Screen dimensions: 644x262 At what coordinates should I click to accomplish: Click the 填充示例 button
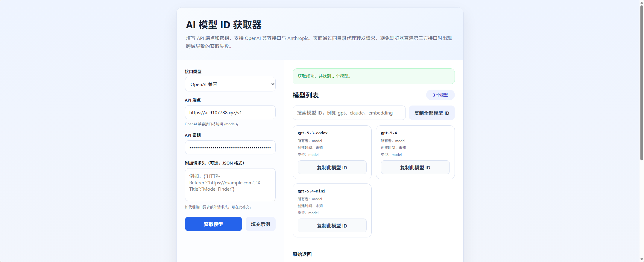tap(260, 224)
